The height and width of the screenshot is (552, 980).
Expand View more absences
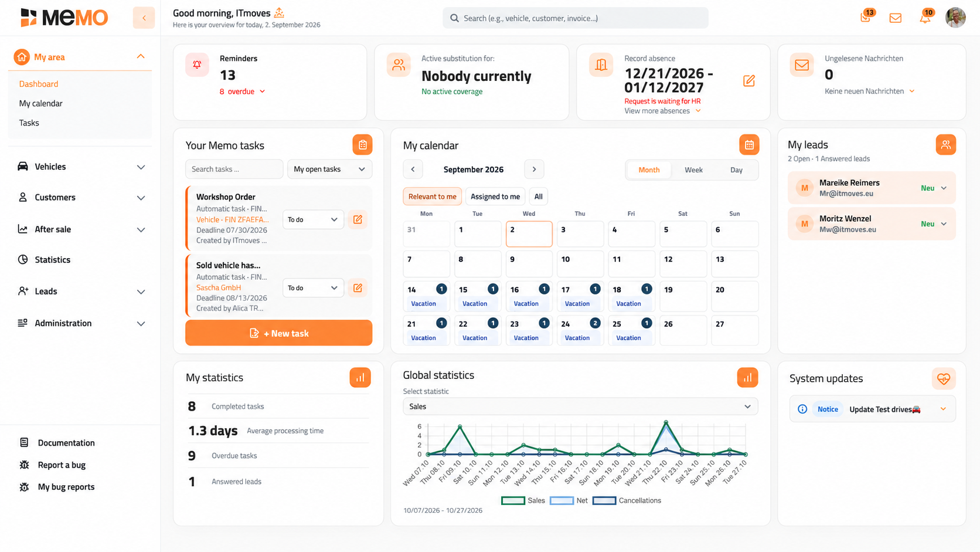pyautogui.click(x=662, y=111)
